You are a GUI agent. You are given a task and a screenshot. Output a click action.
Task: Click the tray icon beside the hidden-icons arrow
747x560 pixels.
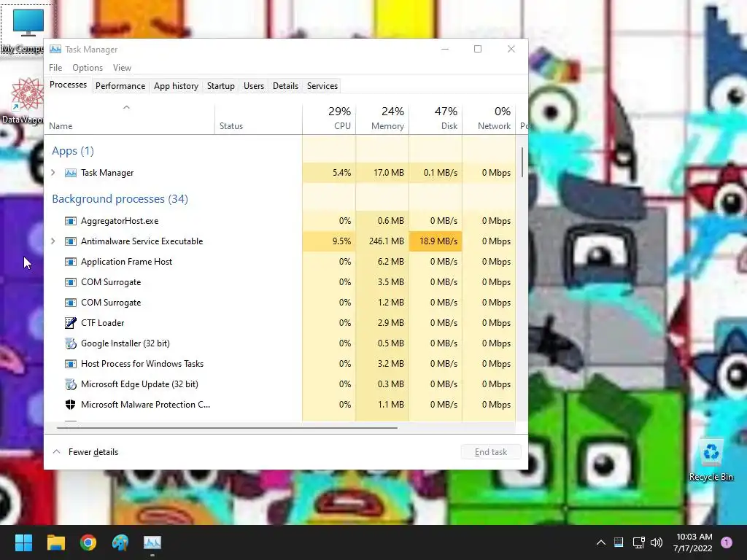click(x=619, y=542)
